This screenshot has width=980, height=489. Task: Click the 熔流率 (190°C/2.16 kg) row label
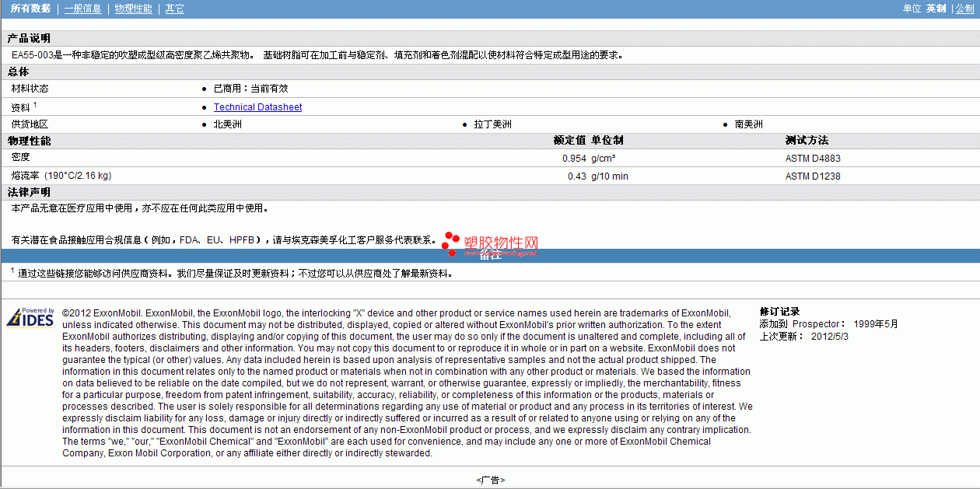click(61, 176)
